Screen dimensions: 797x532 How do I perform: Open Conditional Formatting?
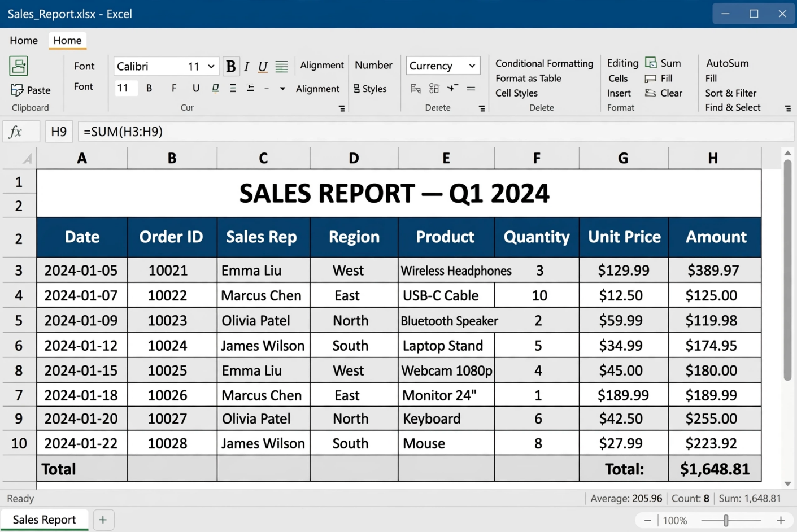pos(545,63)
